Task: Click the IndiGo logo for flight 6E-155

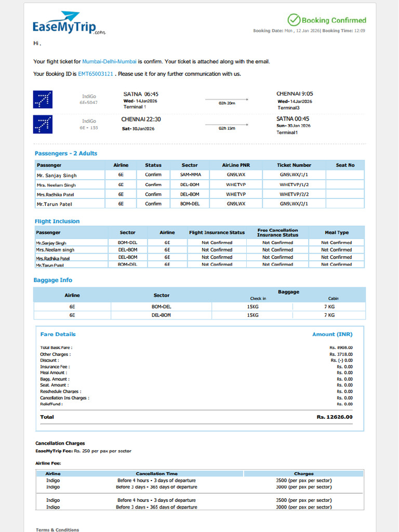Action: (x=43, y=124)
